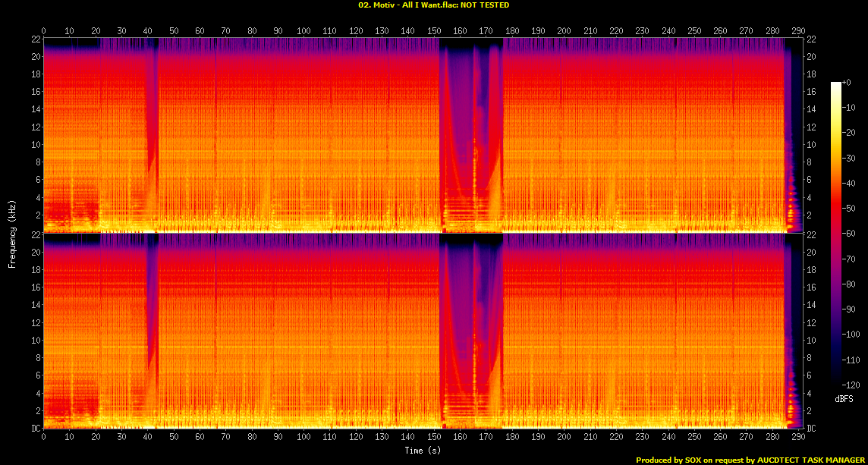
Task: Click the "-30" color scale label
Action: [x=848, y=158]
